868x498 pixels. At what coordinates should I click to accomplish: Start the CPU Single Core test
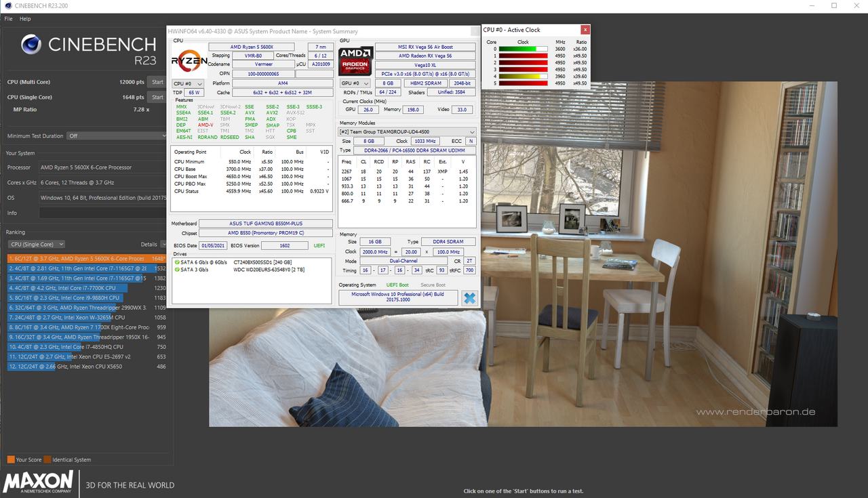tap(157, 97)
